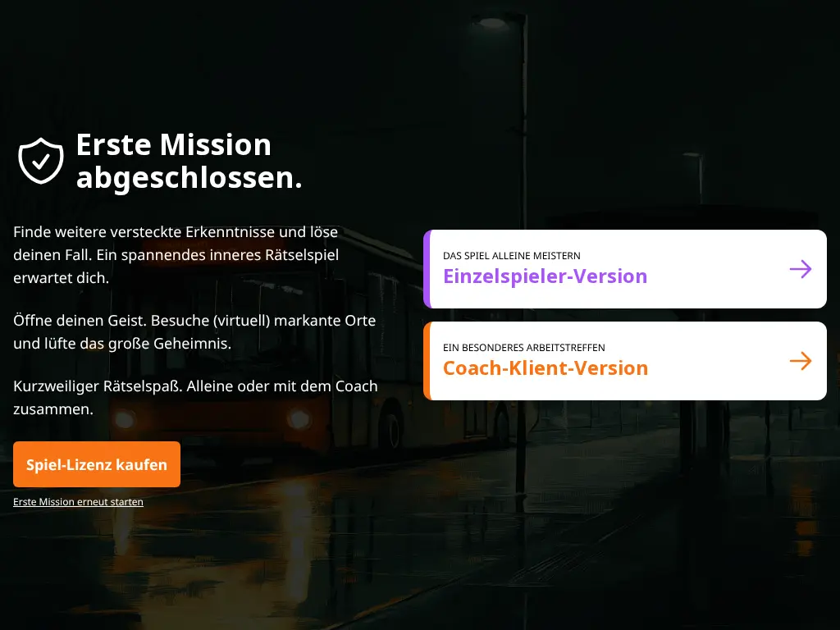Click the 'Kurzweiliger Rätselspaß' paragraph
840x630 pixels.
coord(195,397)
